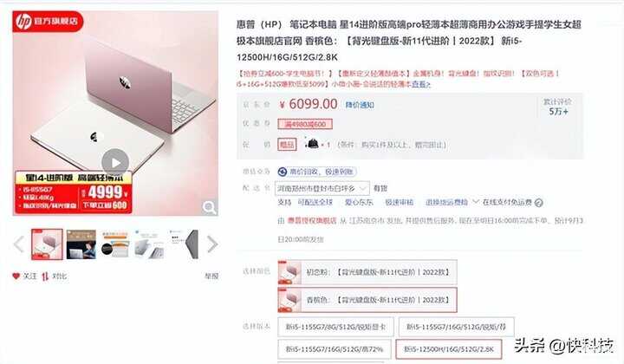This screenshot has height=364, width=624.
Task: Open the 查看> promotion details link
Action: [421, 84]
